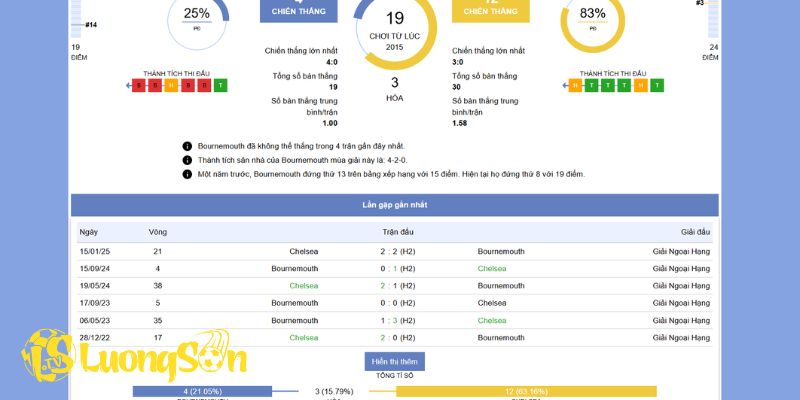Click 'Giải Ngoại Hạng' in the 28/12/22 row
The height and width of the screenshot is (400, 800).
pos(681,338)
